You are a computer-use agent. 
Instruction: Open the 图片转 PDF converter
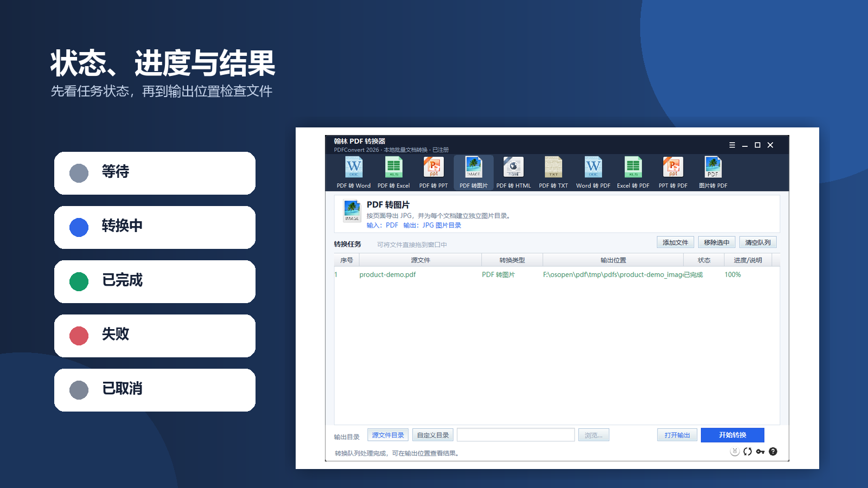click(713, 172)
